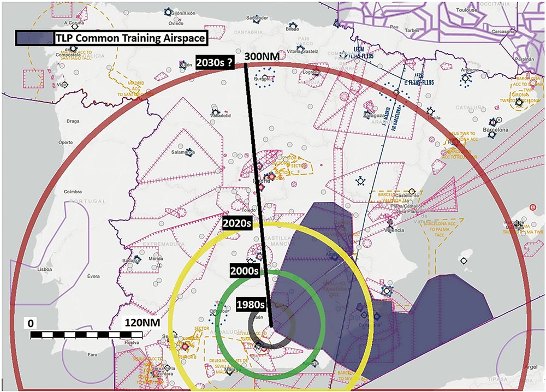546x392 pixels.
Task: Select the Girona airport symbol
Action: 519,102
